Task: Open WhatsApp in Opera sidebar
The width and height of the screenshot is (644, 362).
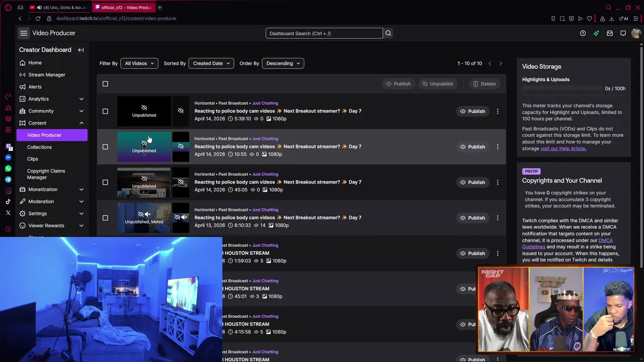Action: coord(8,168)
